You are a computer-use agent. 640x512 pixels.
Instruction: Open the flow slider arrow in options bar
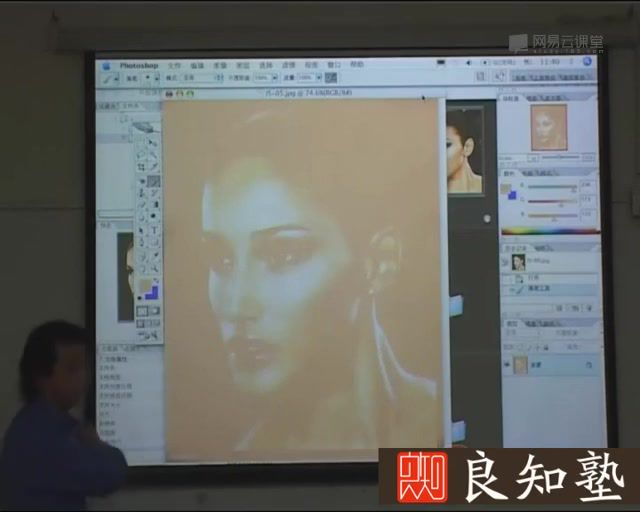(319, 77)
